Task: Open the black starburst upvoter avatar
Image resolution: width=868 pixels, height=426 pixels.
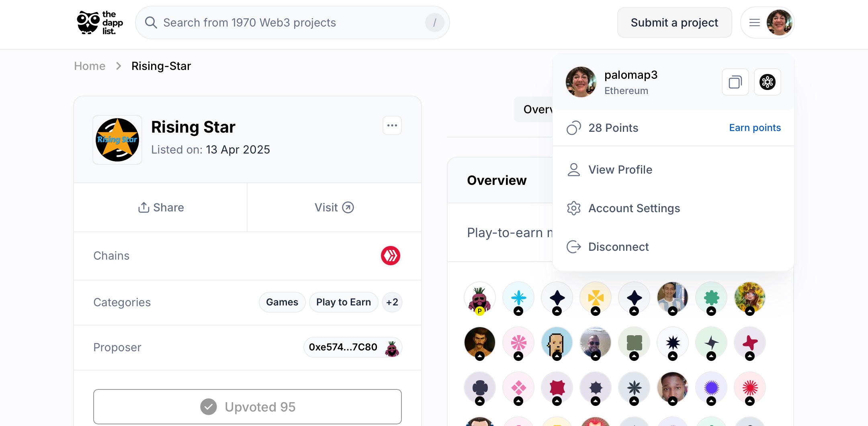Action: (x=673, y=343)
